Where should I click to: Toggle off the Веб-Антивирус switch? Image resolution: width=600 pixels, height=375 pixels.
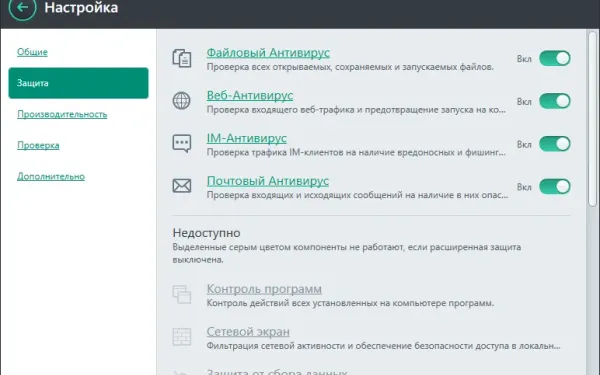point(555,101)
